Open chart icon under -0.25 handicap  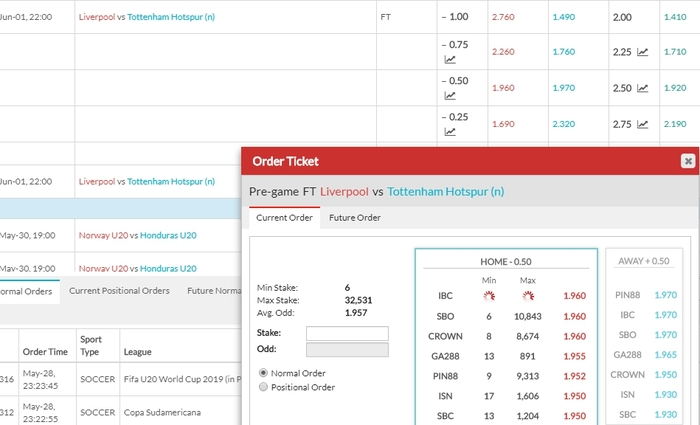pyautogui.click(x=450, y=132)
